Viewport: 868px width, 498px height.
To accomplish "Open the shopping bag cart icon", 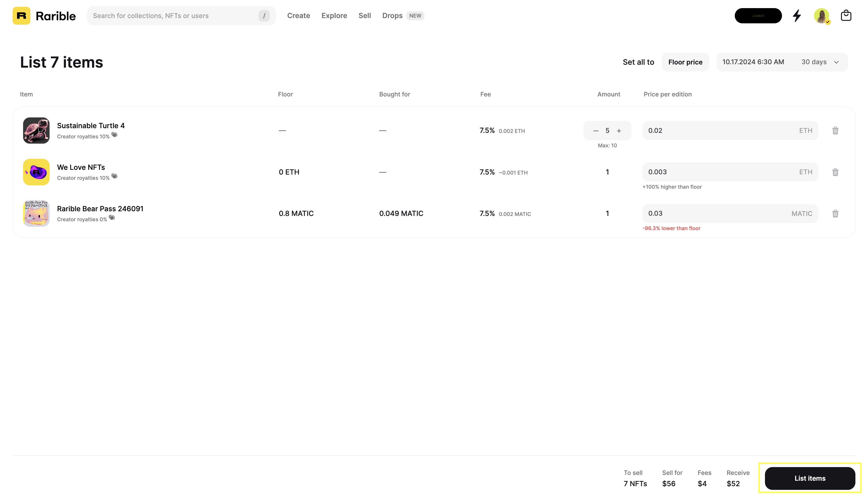I will pyautogui.click(x=846, y=15).
